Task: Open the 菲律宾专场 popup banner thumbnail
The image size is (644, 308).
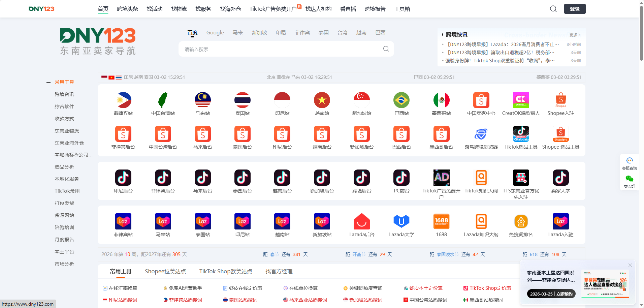Action: tap(605, 284)
